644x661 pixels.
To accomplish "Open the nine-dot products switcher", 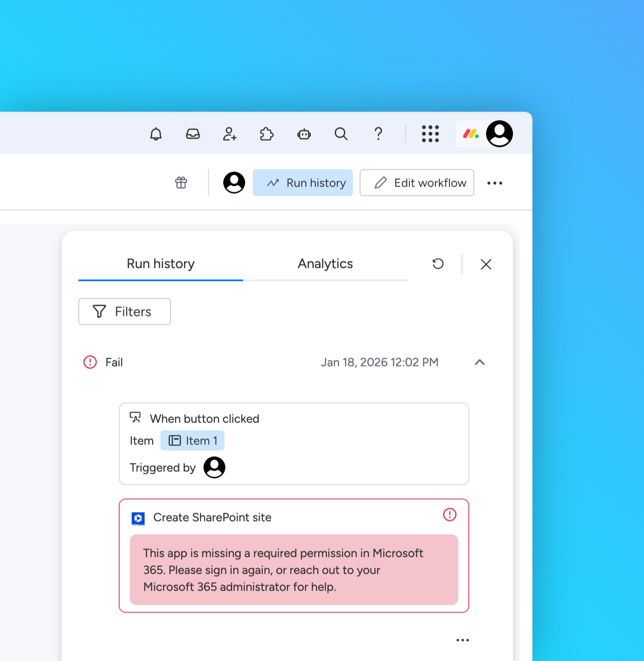I will coord(430,134).
